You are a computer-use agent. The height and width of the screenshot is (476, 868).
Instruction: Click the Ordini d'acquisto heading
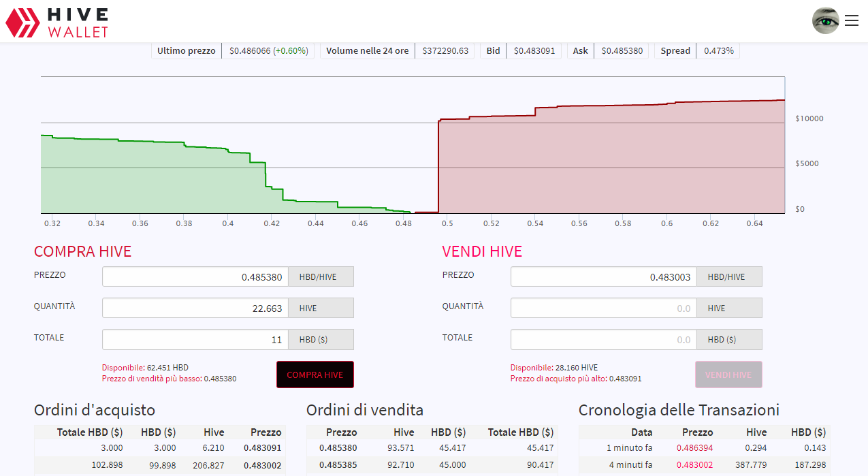tap(95, 410)
